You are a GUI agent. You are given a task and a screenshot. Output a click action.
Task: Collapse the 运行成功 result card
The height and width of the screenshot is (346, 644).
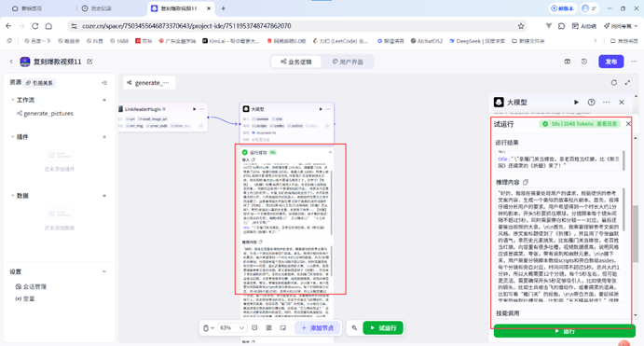(x=330, y=152)
